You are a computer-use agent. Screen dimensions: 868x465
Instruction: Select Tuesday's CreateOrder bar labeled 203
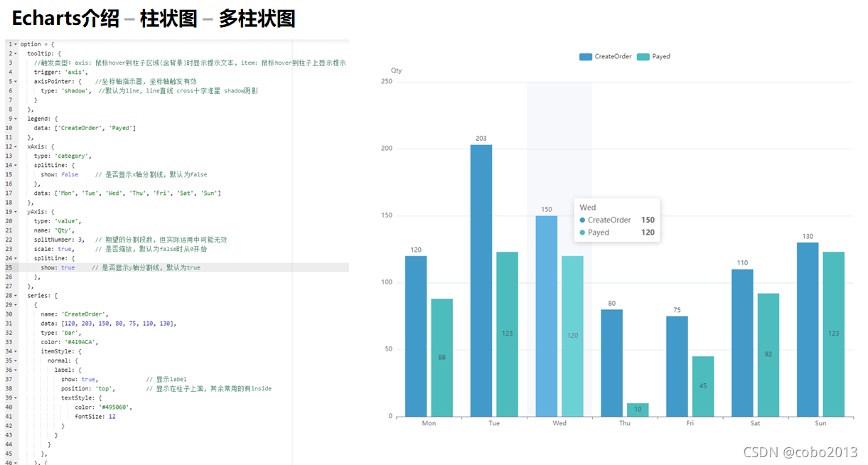click(x=481, y=281)
